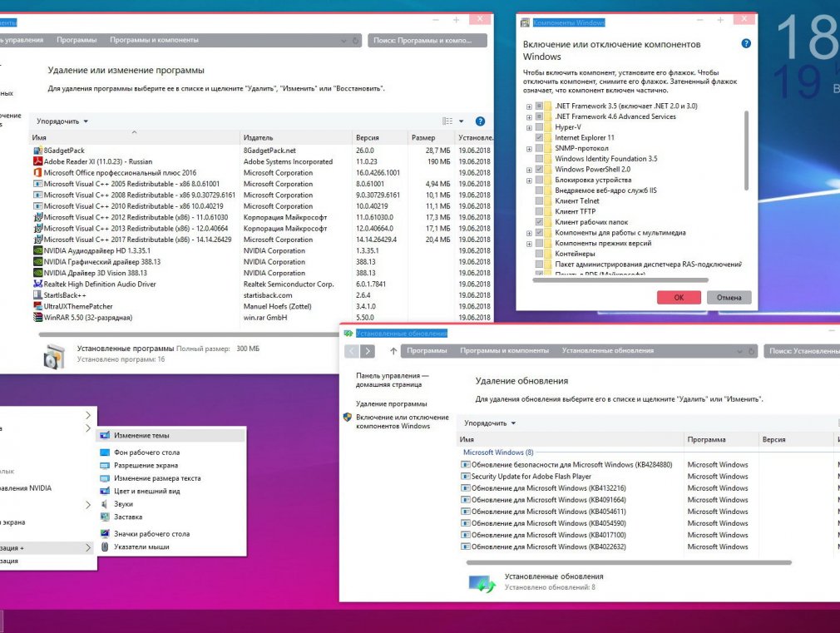Click the search field in Installed Updates

(x=802, y=351)
